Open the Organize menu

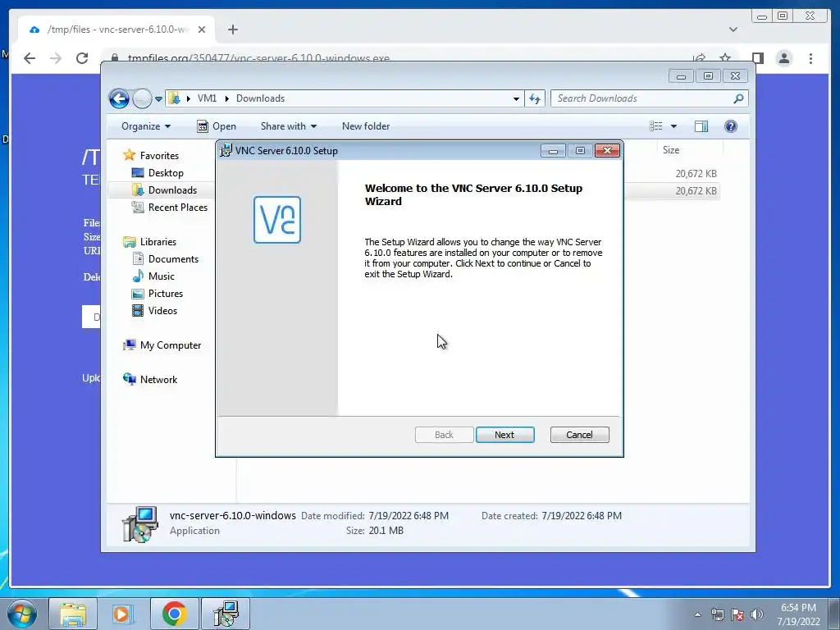[146, 126]
